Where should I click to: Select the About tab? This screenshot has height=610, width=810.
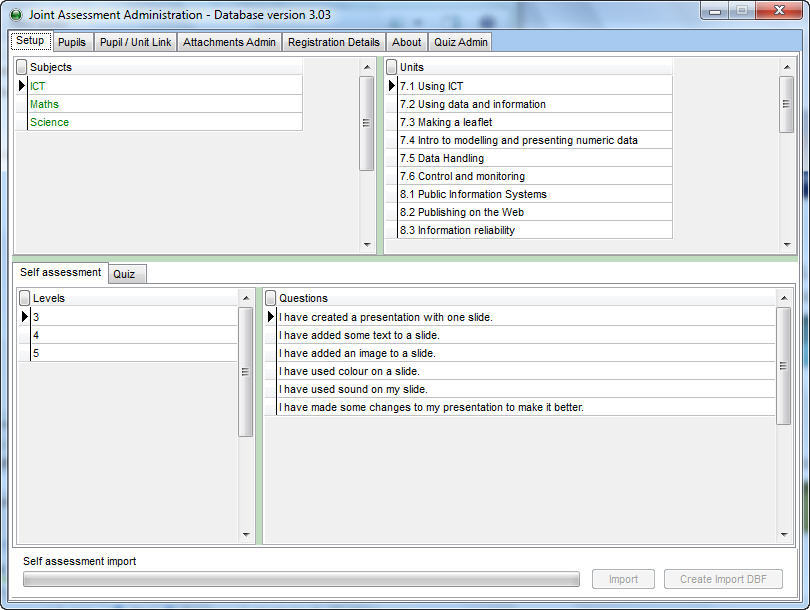tap(406, 42)
